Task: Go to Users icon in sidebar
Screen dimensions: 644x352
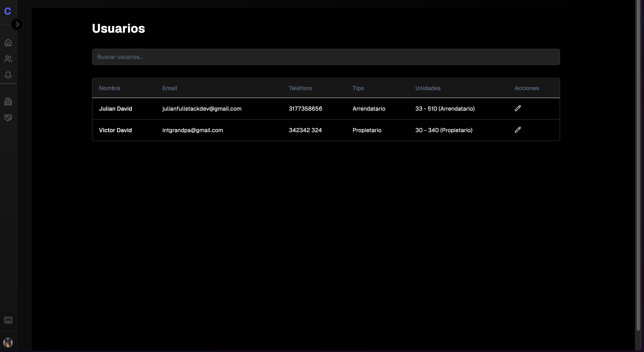Action: tap(8, 59)
